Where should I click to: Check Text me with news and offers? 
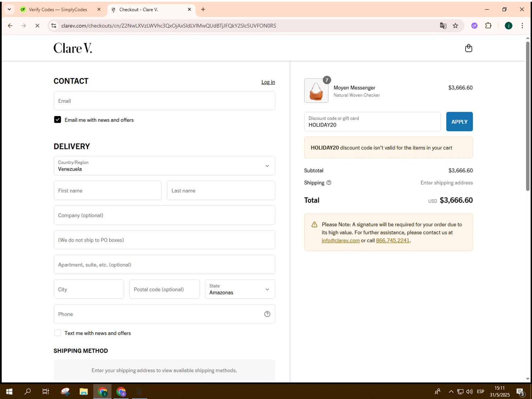coord(57,333)
